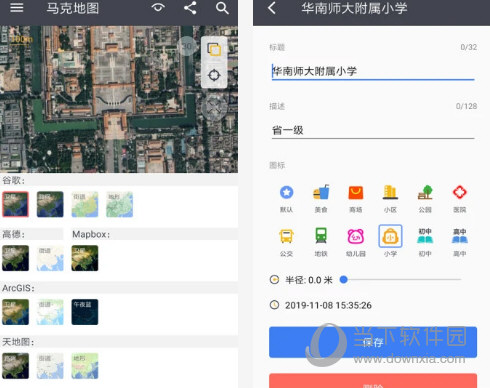The width and height of the screenshot is (490, 388).
Task: Select 天地图 street map thumbnail
Action: point(50,366)
